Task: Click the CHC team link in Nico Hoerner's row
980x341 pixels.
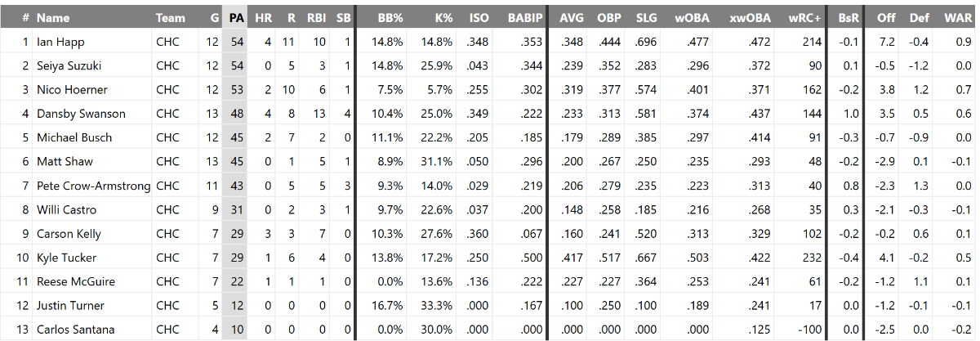Action: click(x=167, y=90)
